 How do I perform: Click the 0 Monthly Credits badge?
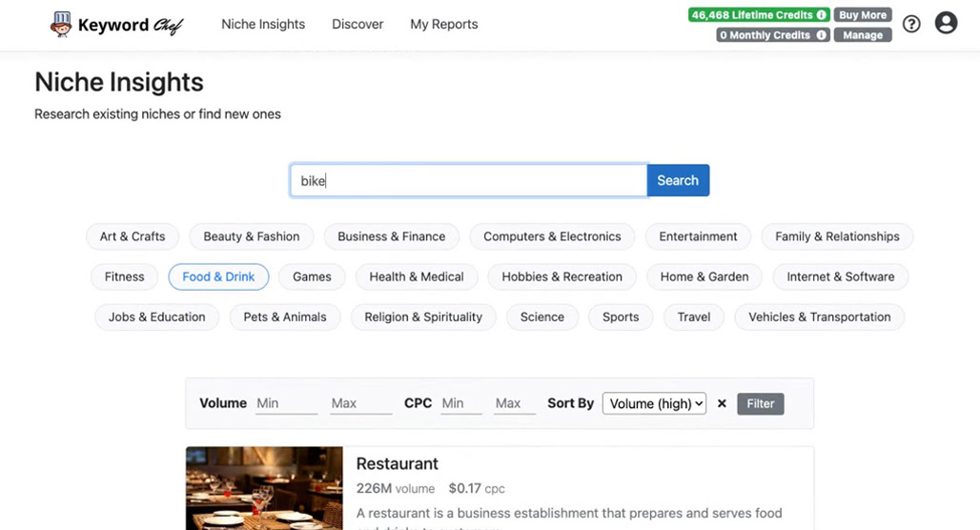773,35
